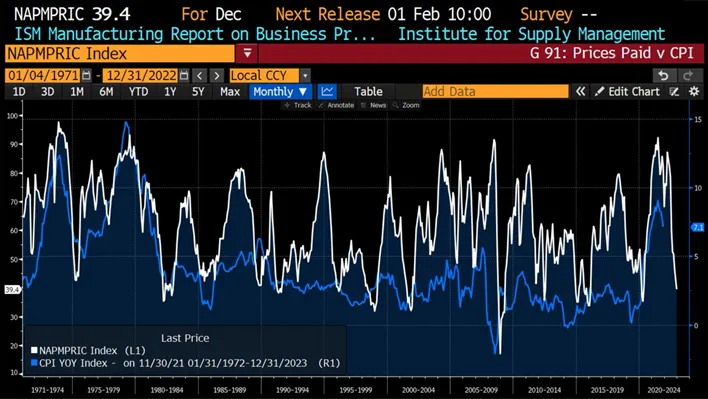
Task: Click the 1971-1974 axis label
Action: pyautogui.click(x=47, y=390)
